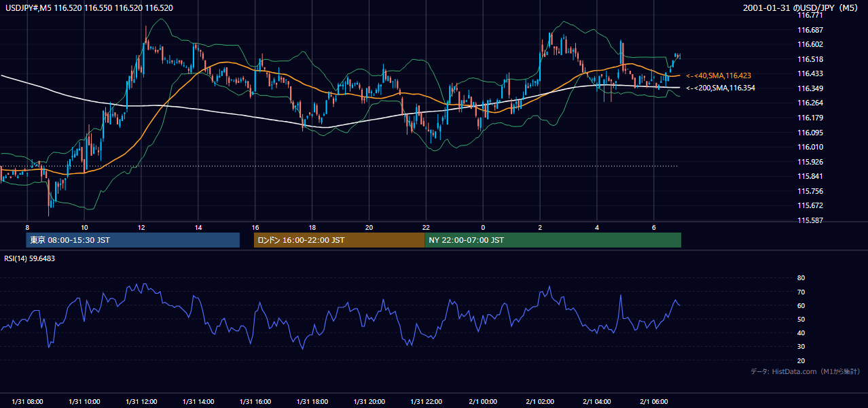Click the 115.672 price axis label
Image resolution: width=868 pixels, height=408 pixels.
click(x=810, y=205)
